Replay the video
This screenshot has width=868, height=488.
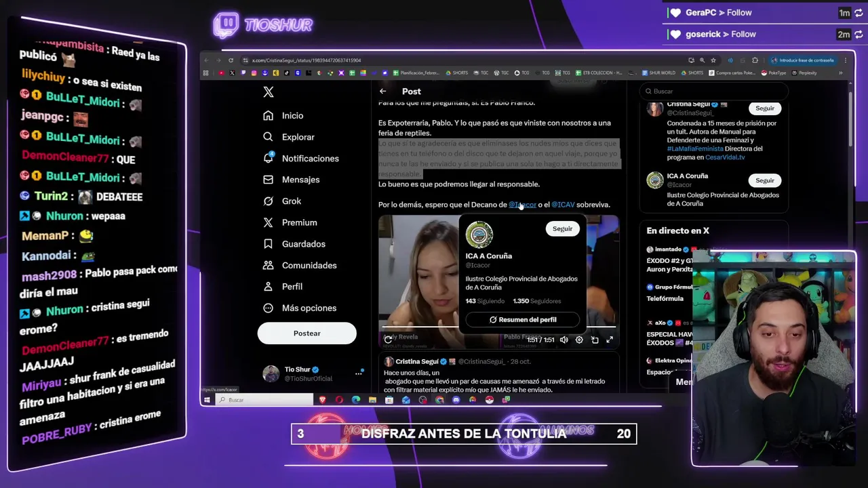click(388, 340)
